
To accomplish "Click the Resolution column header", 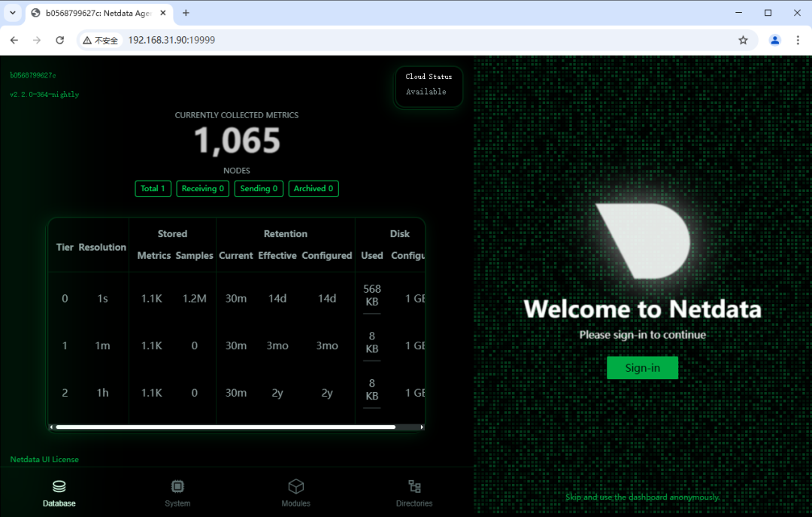I will point(102,248).
